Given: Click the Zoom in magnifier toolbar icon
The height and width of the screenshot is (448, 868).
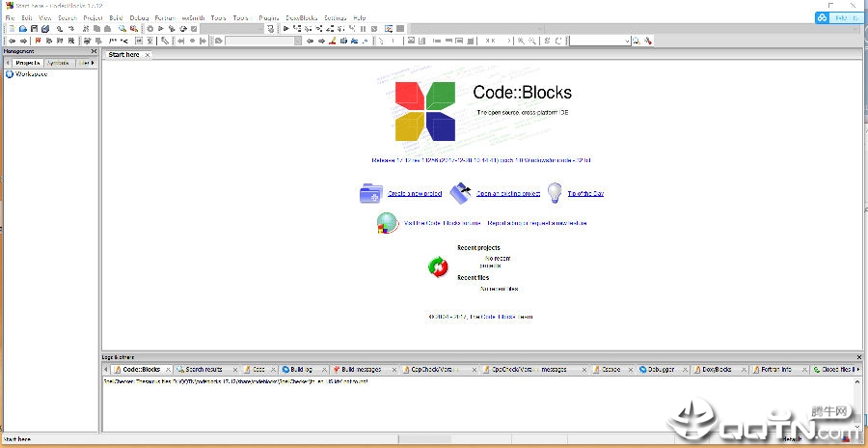Looking at the screenshot, I should point(521,41).
